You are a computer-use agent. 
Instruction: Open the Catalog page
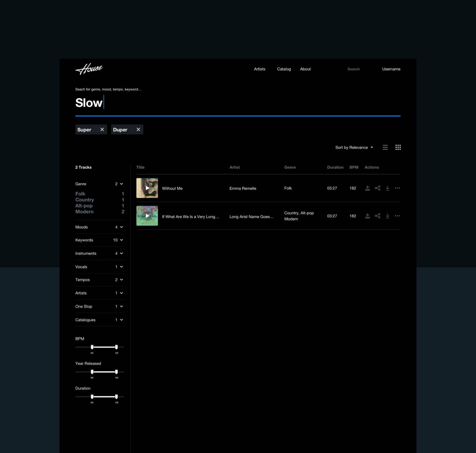pyautogui.click(x=284, y=69)
